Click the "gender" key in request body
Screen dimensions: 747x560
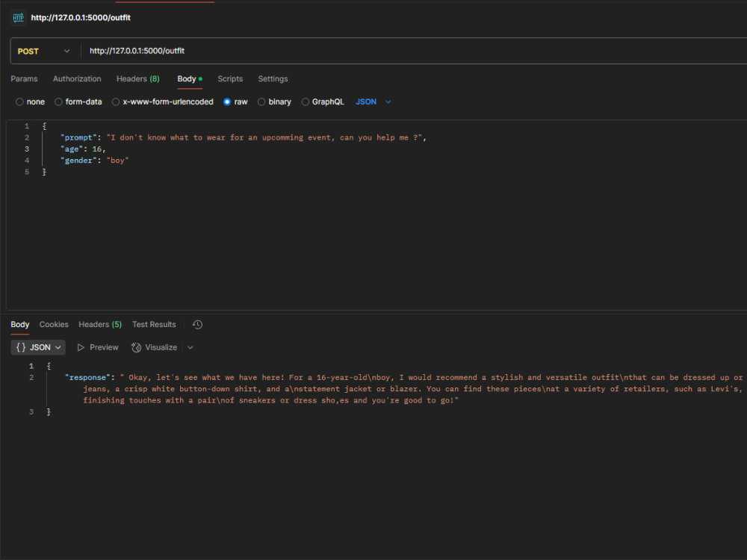coord(78,161)
